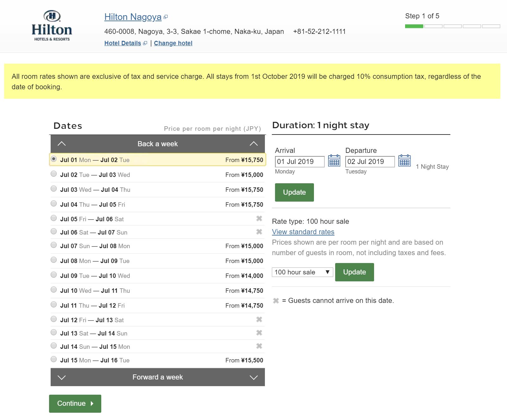Click the Jul 06 Sat — Jul 07 Sun row text
The width and height of the screenshot is (507, 420).
94,232
